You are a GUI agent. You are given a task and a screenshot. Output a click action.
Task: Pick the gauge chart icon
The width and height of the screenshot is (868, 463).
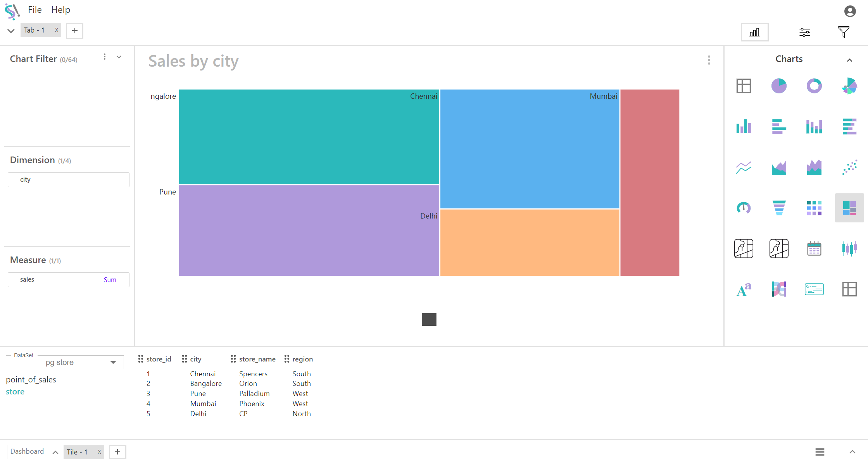click(744, 208)
